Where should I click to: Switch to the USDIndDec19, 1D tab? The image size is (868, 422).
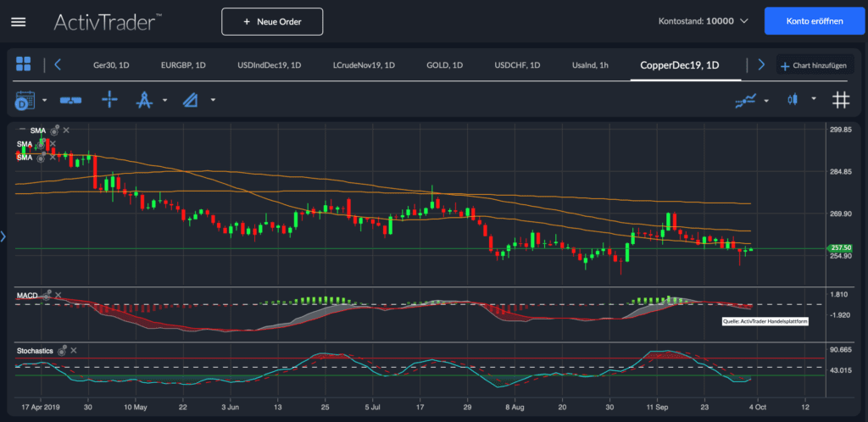269,65
